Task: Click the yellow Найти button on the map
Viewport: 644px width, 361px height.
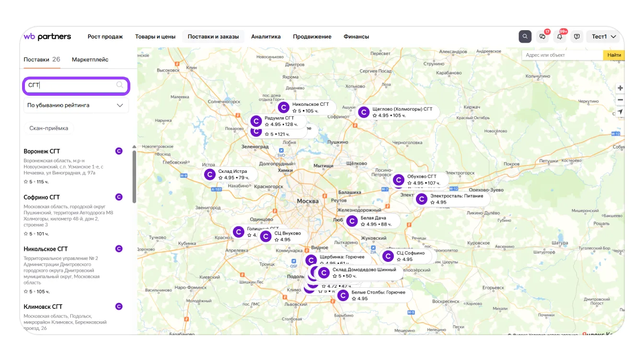Action: [614, 55]
